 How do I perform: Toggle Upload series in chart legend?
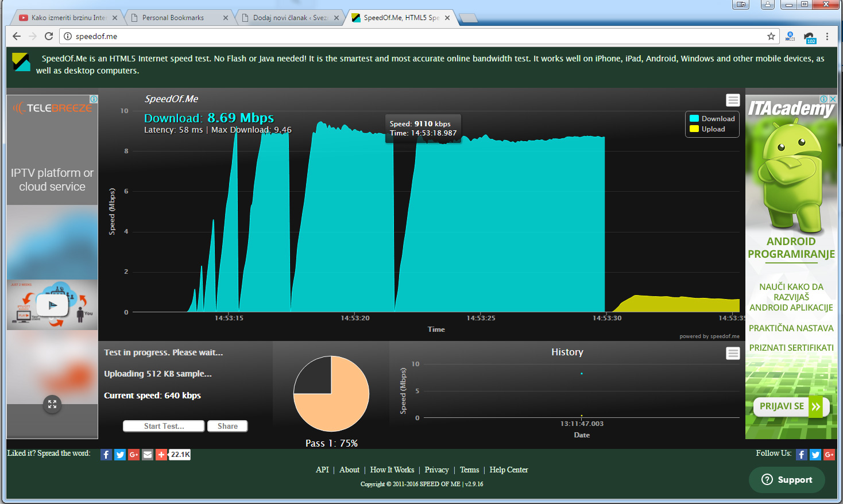[x=707, y=129]
